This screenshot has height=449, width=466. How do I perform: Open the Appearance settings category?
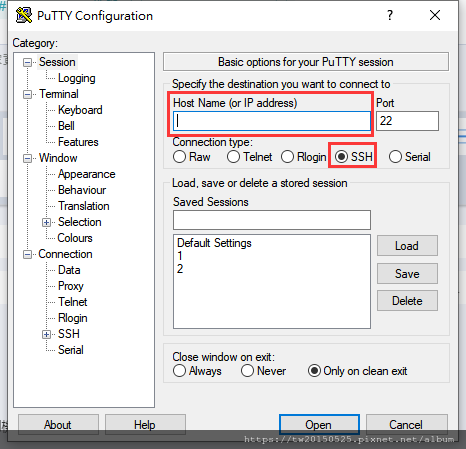tap(86, 174)
